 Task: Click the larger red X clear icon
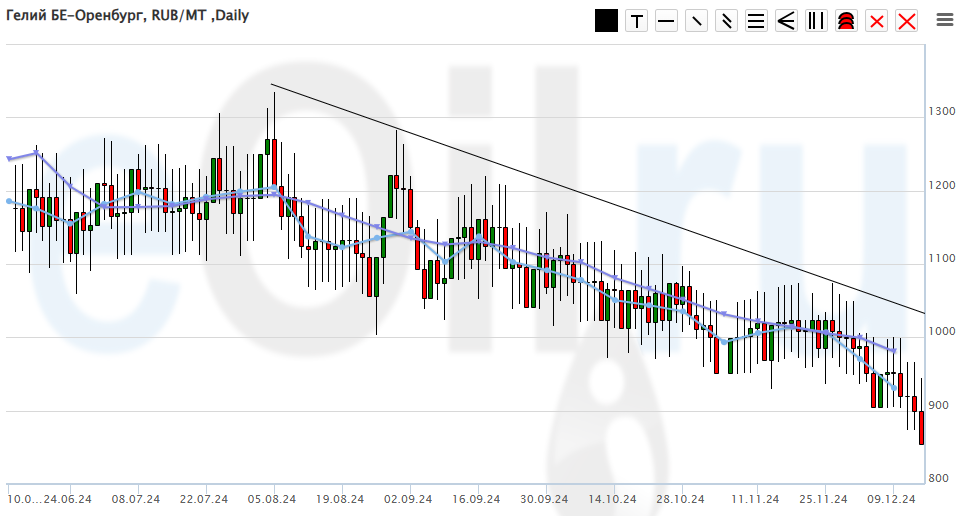point(907,21)
